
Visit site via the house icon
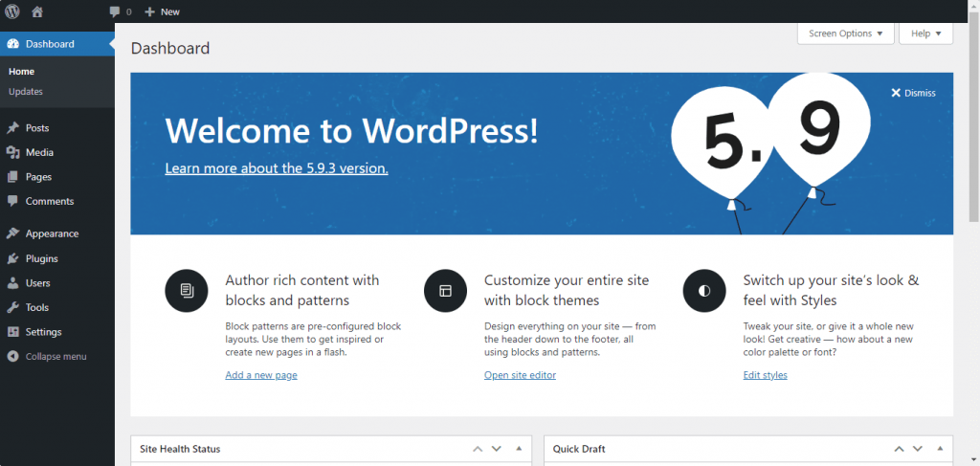point(37,11)
